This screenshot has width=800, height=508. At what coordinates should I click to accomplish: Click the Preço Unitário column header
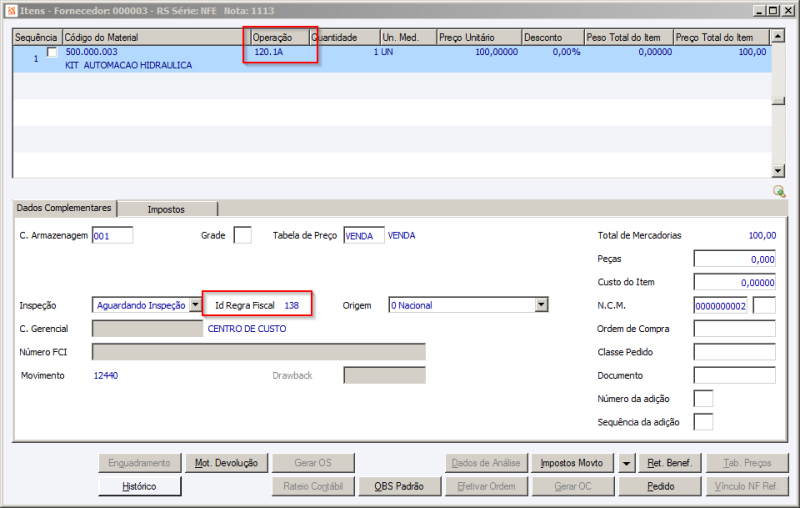pos(479,37)
